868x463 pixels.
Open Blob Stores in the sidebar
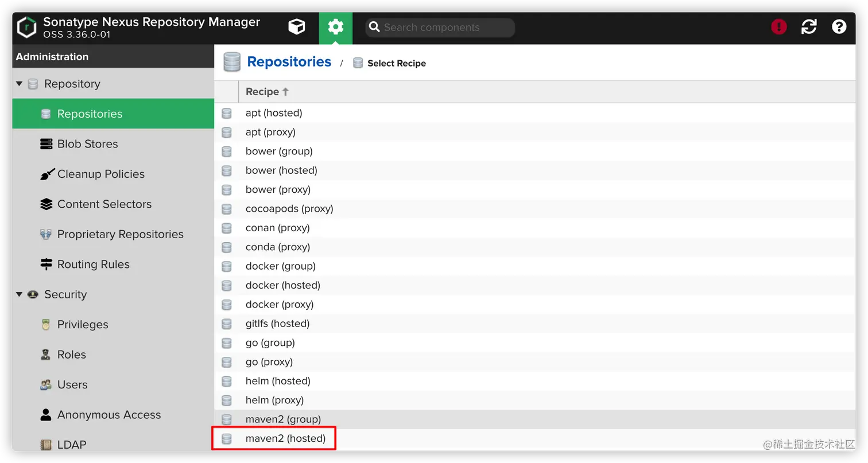(113, 144)
